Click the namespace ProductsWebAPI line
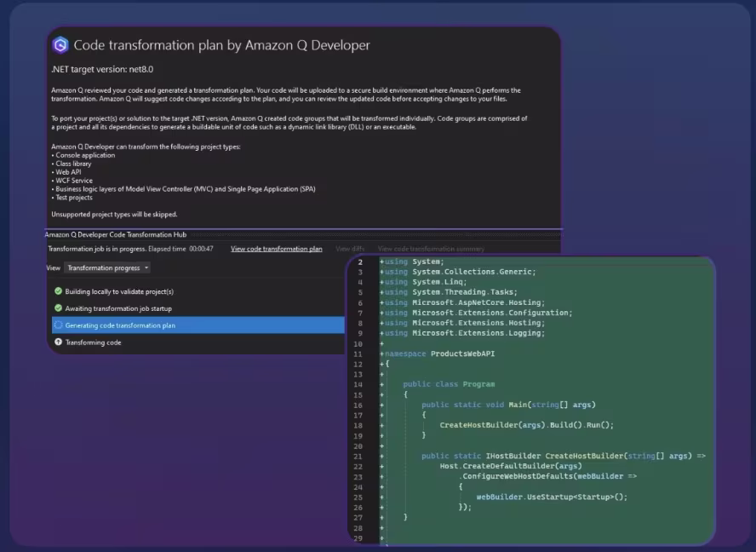Screen dimensions: 756x552 [x=438, y=354]
